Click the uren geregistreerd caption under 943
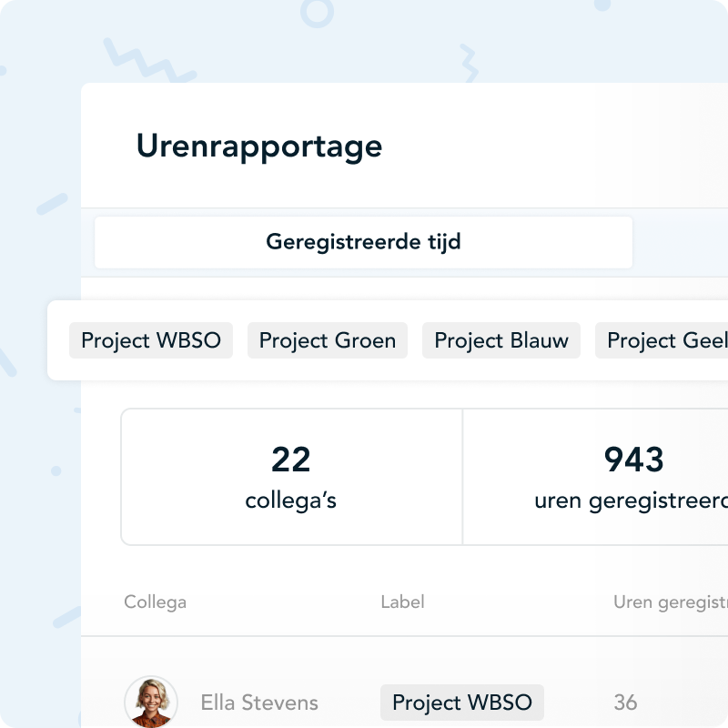This screenshot has height=728, width=728. [x=632, y=500]
